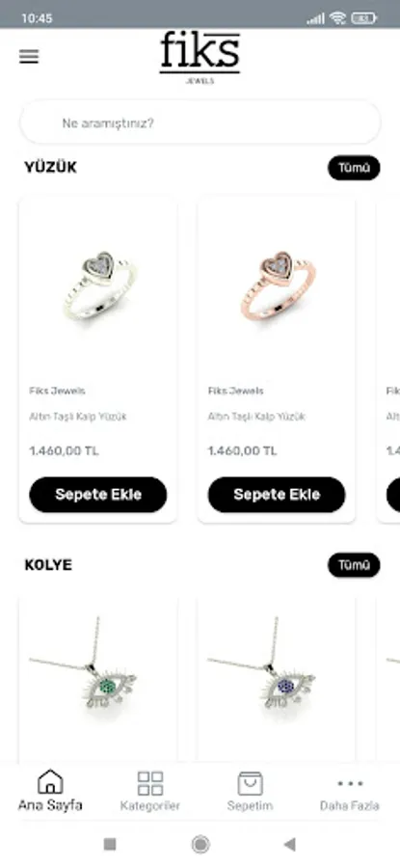Screen dimensions: 400x868
Task: Open Kategoriler grid icon
Action: 150,783
